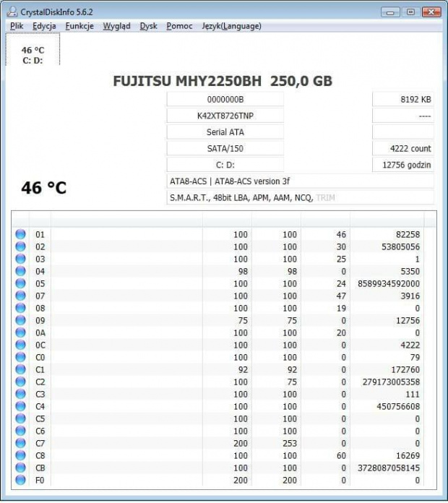
Task: Click the 12756 godzin power-on hours field
Action: (402, 165)
